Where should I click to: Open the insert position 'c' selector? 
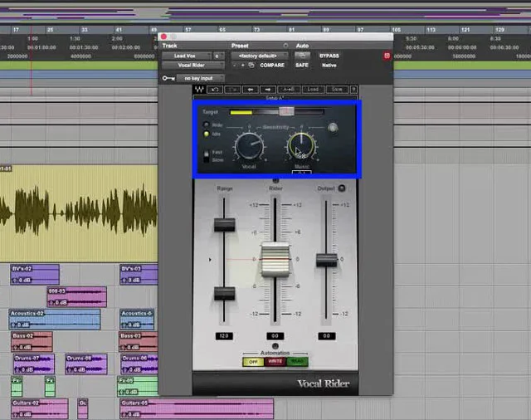tap(219, 56)
